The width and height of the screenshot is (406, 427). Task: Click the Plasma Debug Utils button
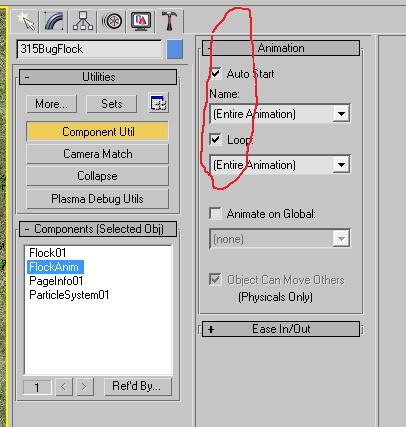click(x=97, y=199)
